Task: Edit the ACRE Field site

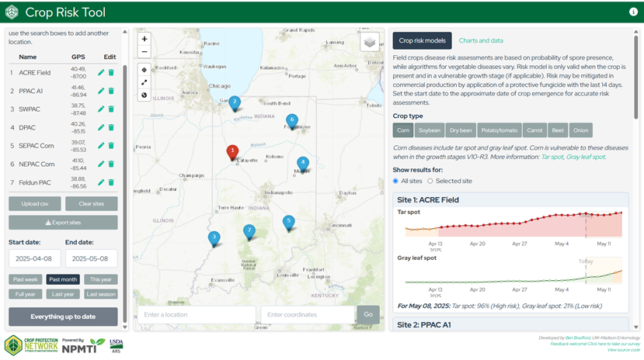Action: [x=100, y=73]
